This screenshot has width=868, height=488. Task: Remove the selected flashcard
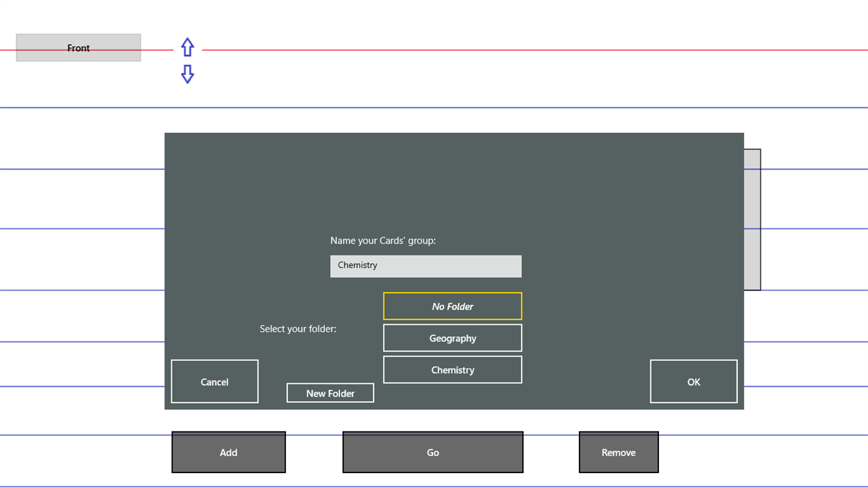click(x=619, y=452)
